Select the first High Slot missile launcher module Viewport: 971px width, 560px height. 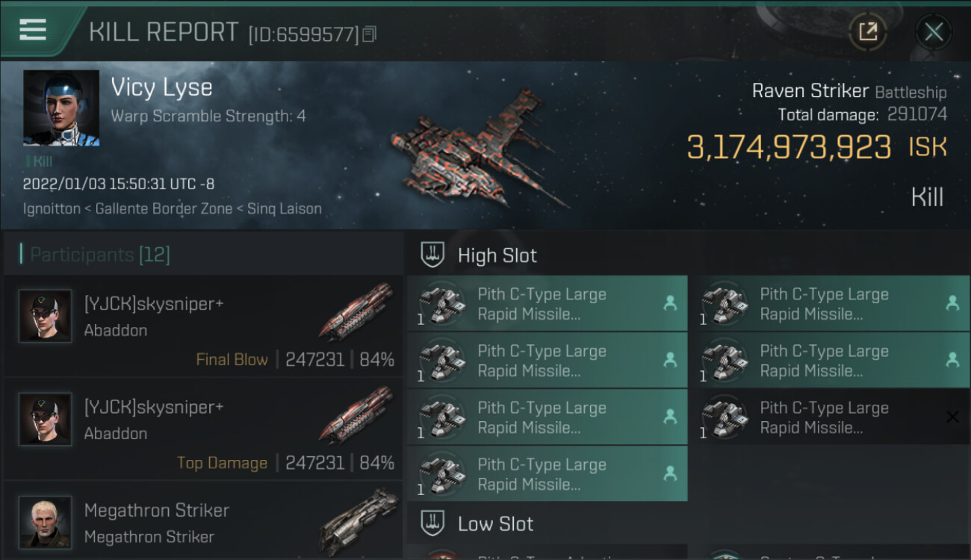(546, 304)
